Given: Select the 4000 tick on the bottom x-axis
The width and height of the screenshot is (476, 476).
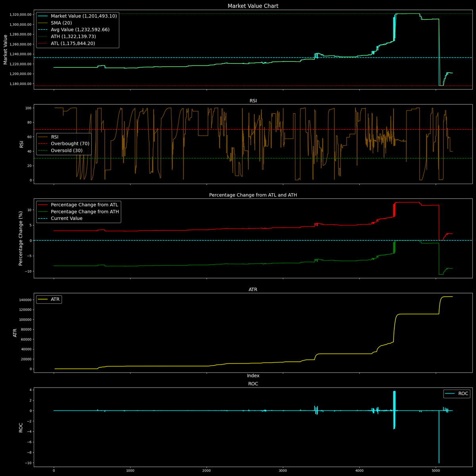Looking at the screenshot, I should point(359,472).
